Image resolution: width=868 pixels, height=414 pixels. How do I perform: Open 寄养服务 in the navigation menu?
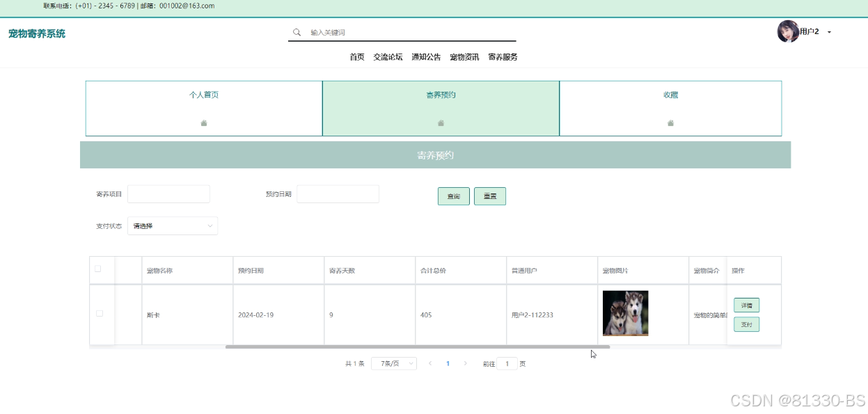click(x=503, y=57)
